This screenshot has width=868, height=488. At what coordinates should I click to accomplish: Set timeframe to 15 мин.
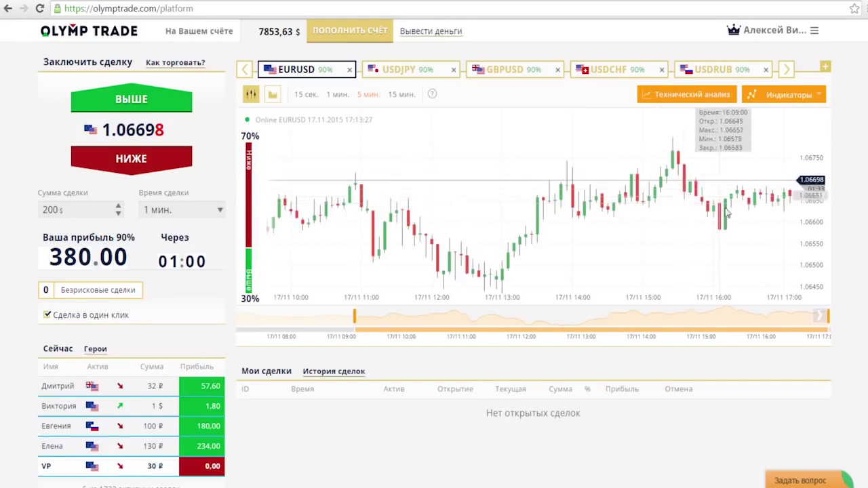point(401,95)
